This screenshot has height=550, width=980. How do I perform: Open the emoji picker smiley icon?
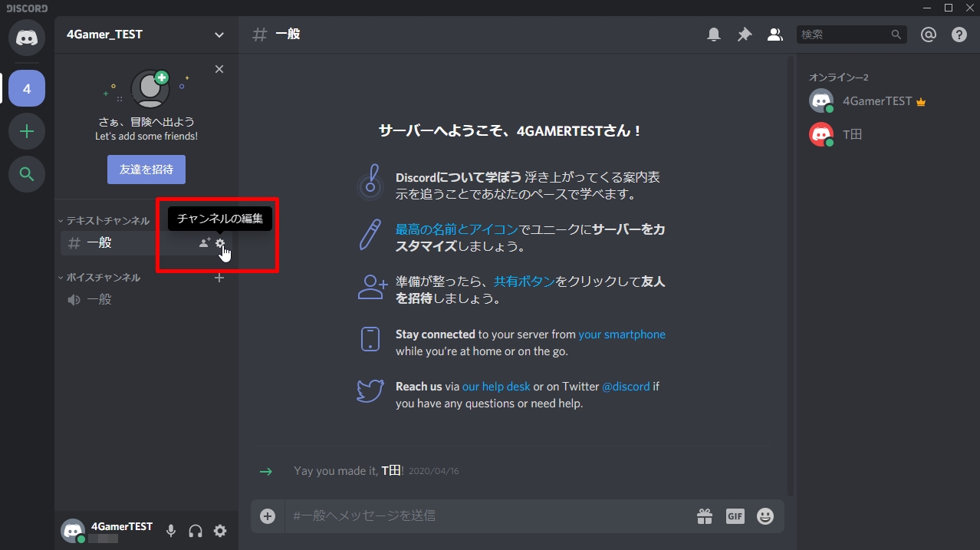coord(765,516)
